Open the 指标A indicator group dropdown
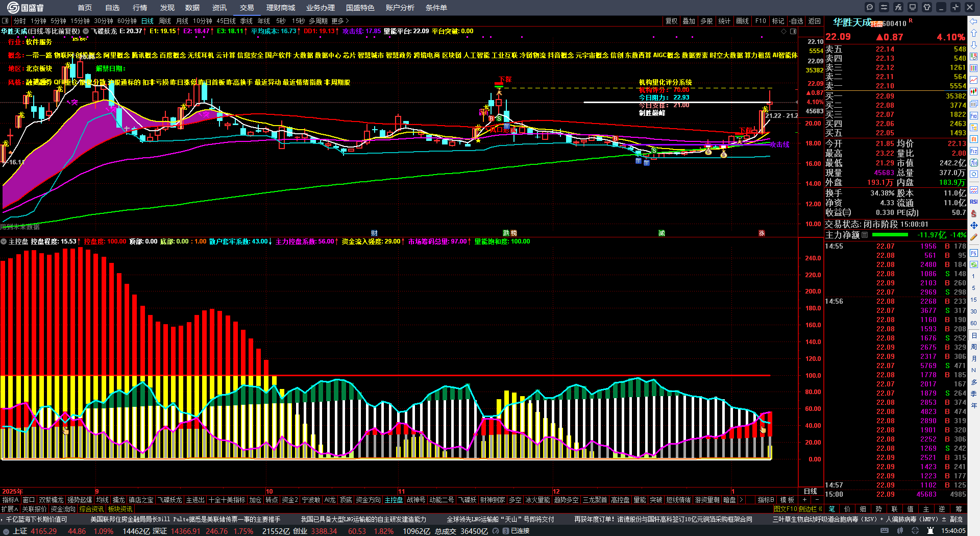Viewport: 980px width, 536px height. [x=10, y=500]
